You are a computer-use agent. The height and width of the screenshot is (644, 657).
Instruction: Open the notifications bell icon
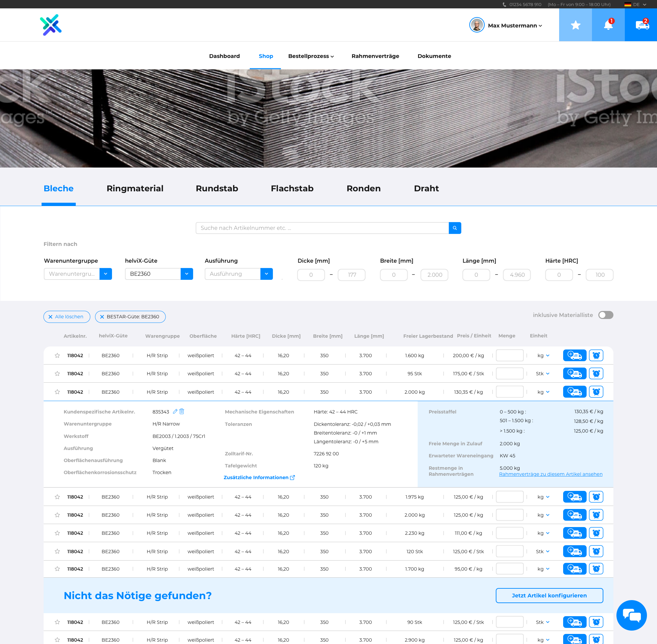[608, 25]
